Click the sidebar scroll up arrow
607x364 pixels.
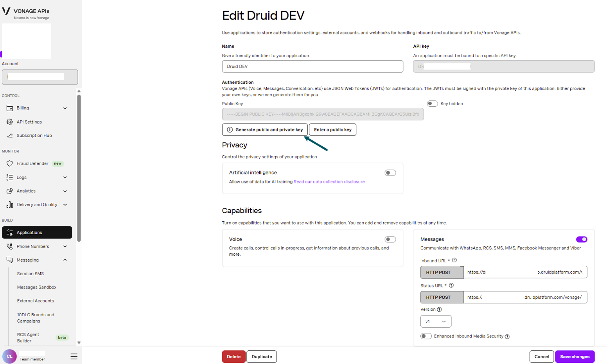click(79, 91)
